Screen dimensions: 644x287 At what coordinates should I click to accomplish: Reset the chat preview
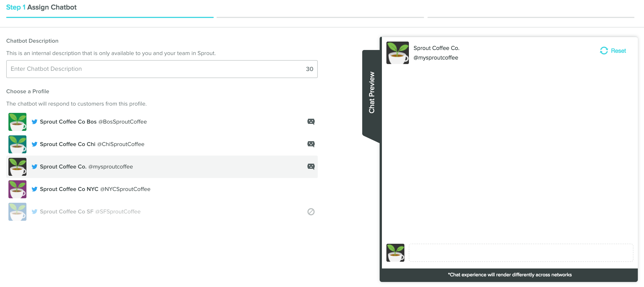613,51
